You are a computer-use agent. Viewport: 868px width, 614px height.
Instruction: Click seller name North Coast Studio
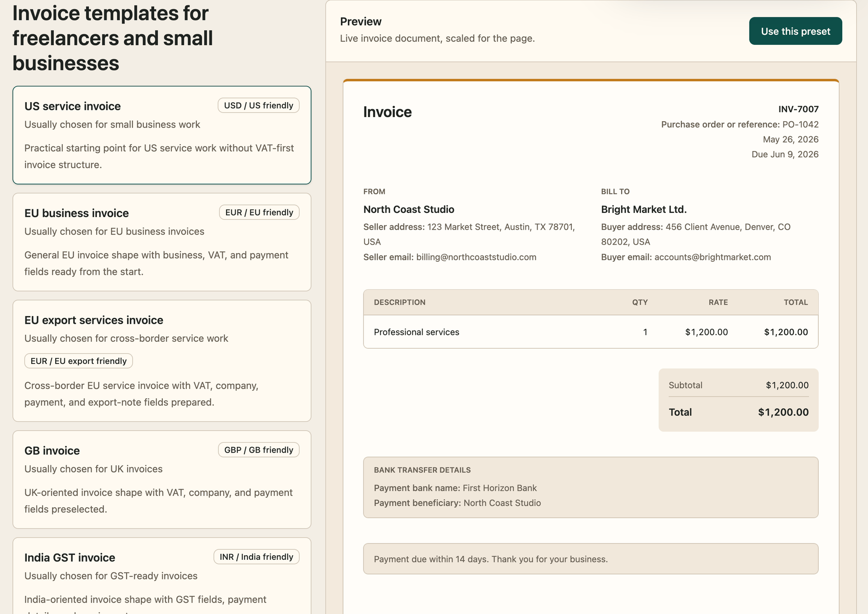tap(409, 209)
